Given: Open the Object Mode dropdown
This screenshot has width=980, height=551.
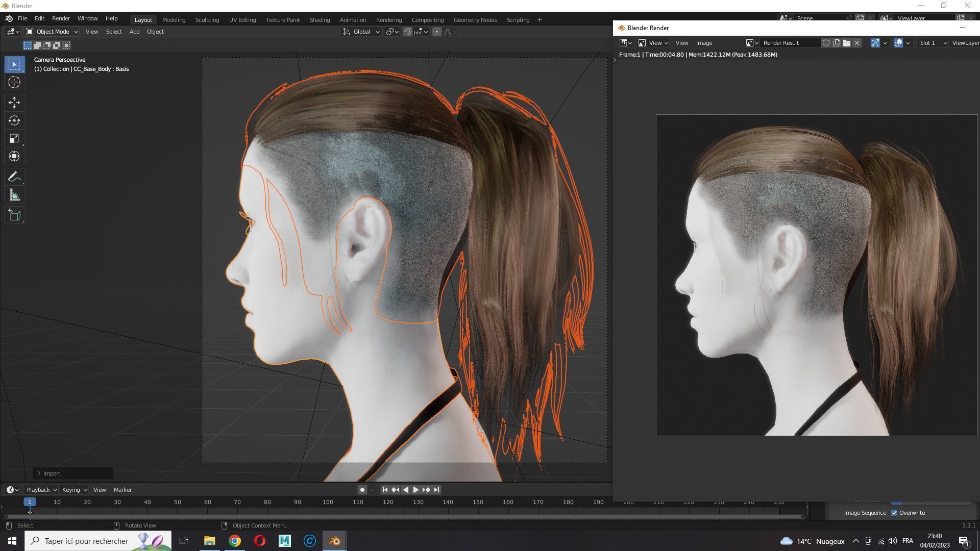Looking at the screenshot, I should (51, 32).
